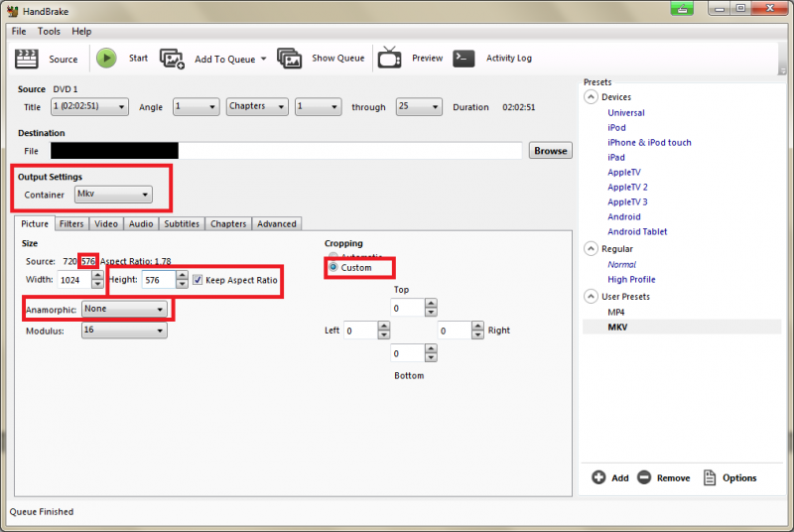Increase Width with stepper up arrow
The height and width of the screenshot is (532, 794).
(x=97, y=275)
